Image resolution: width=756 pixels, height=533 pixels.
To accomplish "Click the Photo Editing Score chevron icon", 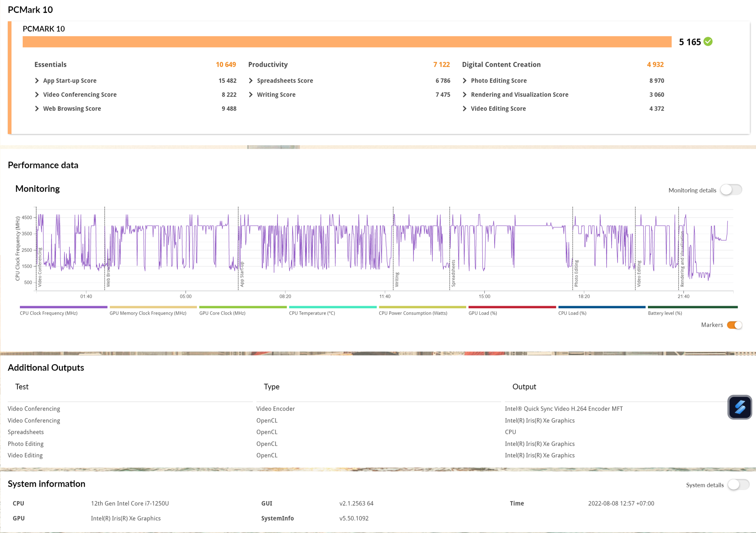I will tap(464, 81).
